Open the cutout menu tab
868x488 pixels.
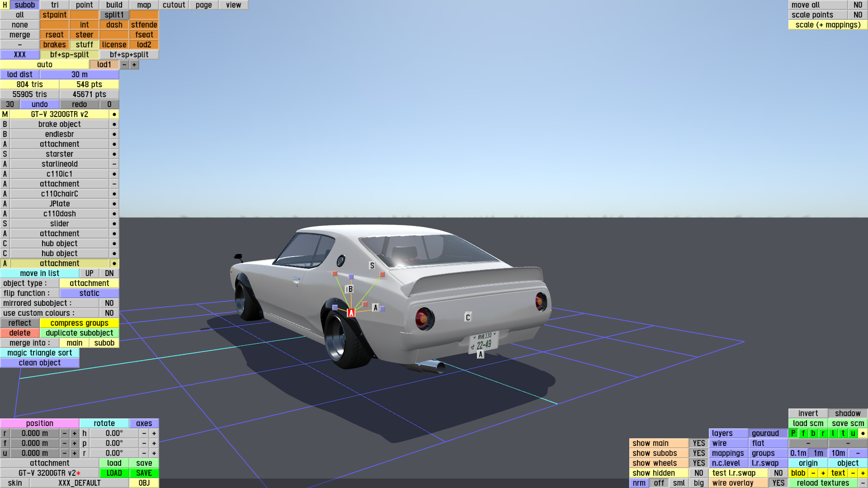click(174, 5)
